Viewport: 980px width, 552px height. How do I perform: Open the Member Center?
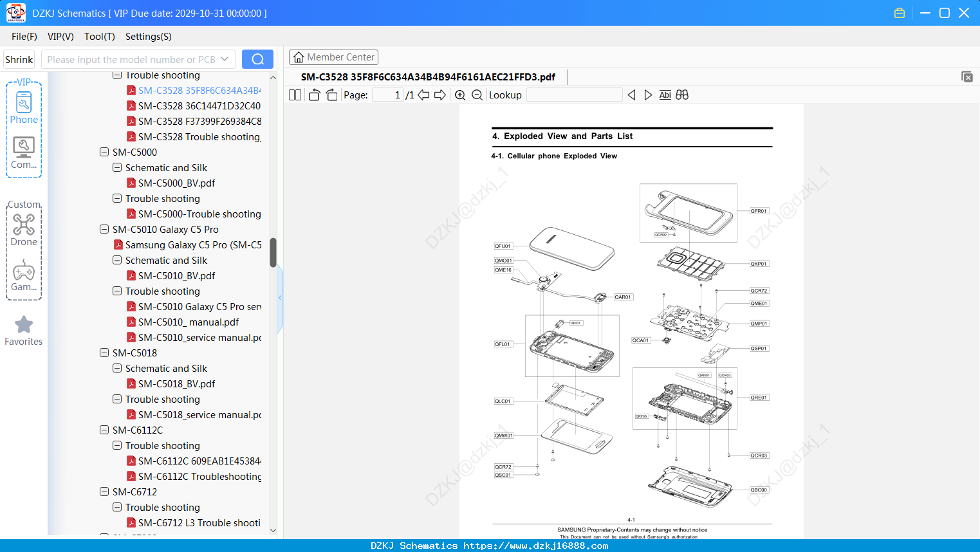pyautogui.click(x=333, y=57)
